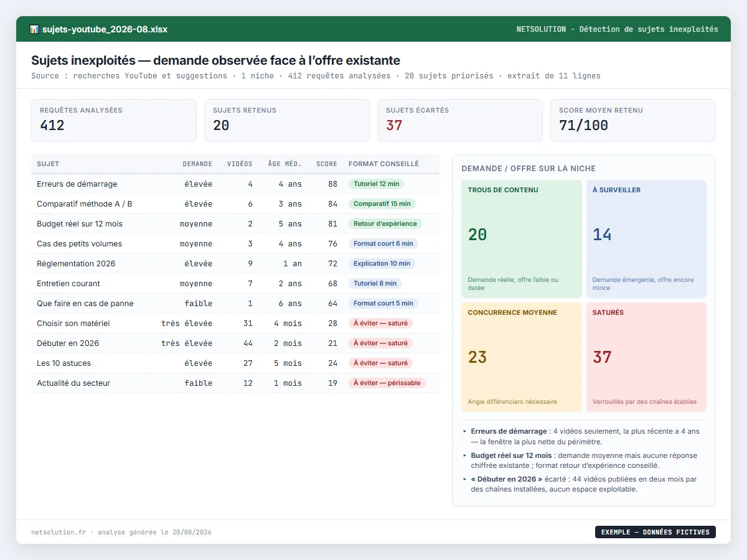Viewport: 747px width, 560px height.
Task: Select the Requêtes analysées 412 card
Action: click(114, 121)
